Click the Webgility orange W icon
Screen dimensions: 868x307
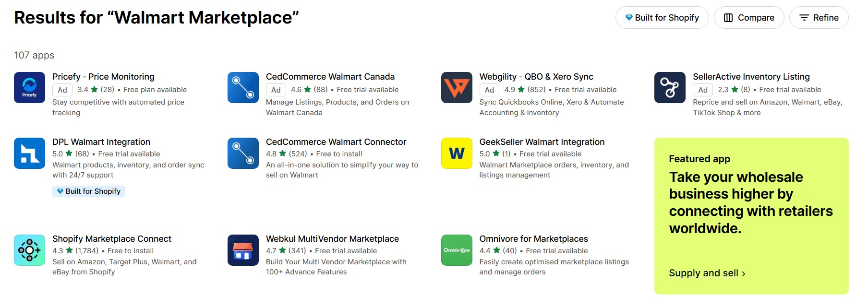[457, 87]
